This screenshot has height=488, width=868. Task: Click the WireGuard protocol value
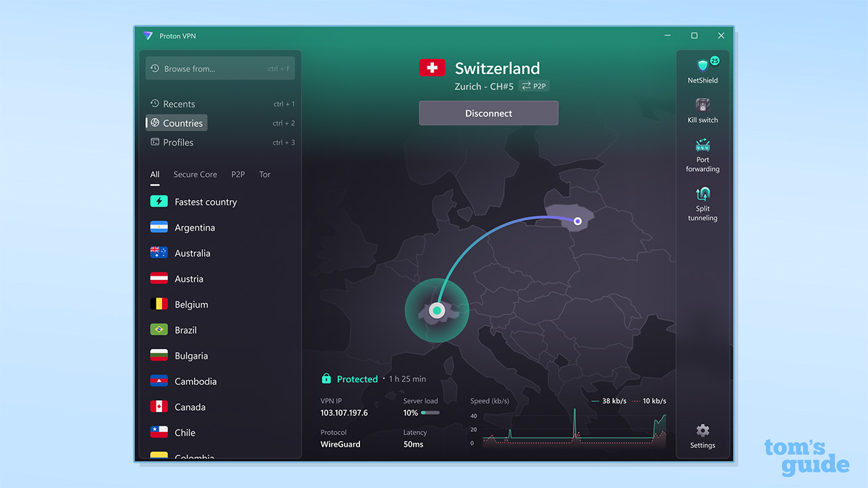tap(340, 445)
